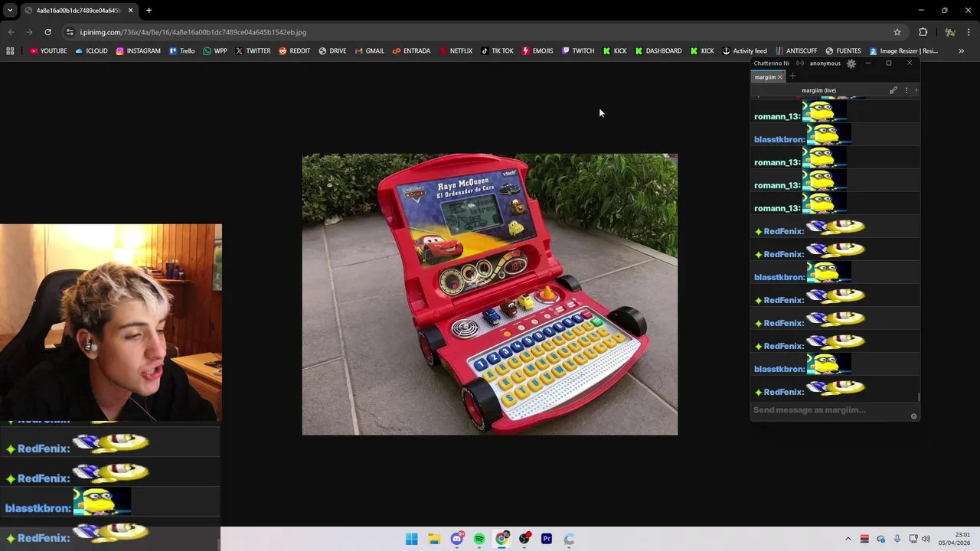The height and width of the screenshot is (551, 980).
Task: Open a new Chrome tab
Action: pos(149,10)
